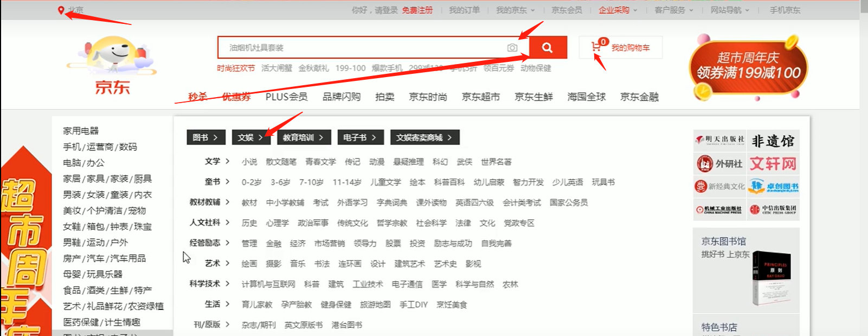This screenshot has width=868, height=336.
Task: Expand the 我的京东 dropdown
Action: tap(515, 10)
